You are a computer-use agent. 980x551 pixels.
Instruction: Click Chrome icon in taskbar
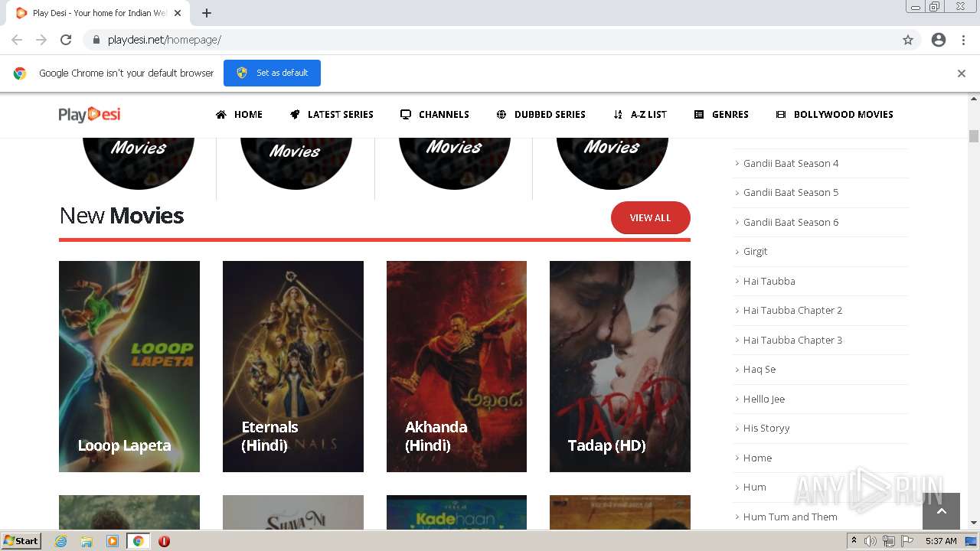coord(139,541)
